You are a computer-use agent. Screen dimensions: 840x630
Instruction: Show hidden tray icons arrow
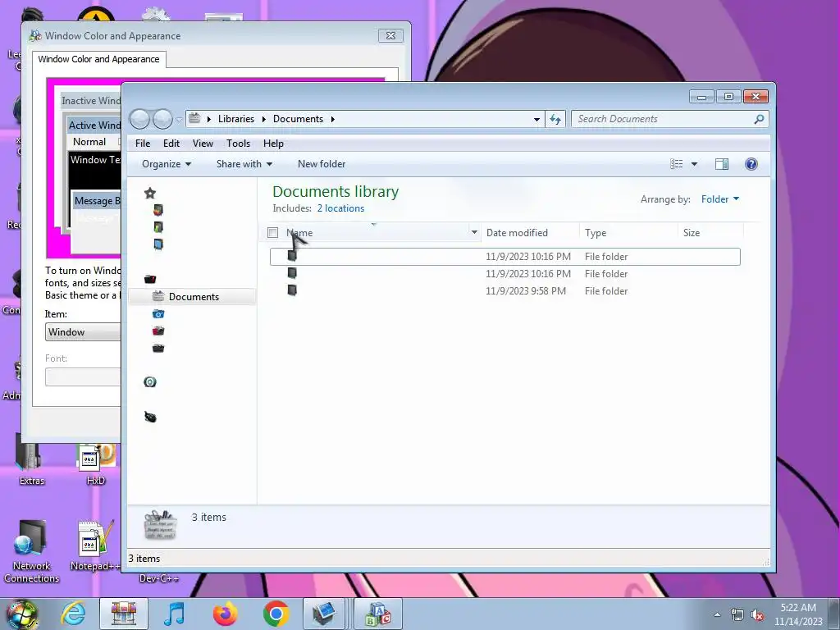click(x=717, y=615)
